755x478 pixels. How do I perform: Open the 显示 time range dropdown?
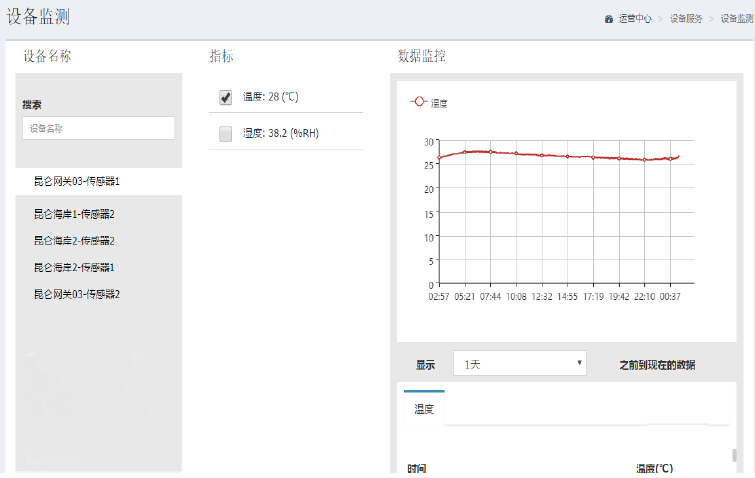(519, 364)
